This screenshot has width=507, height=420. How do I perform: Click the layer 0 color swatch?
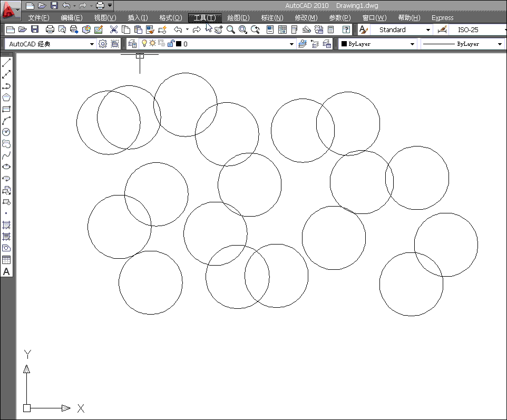[x=179, y=44]
